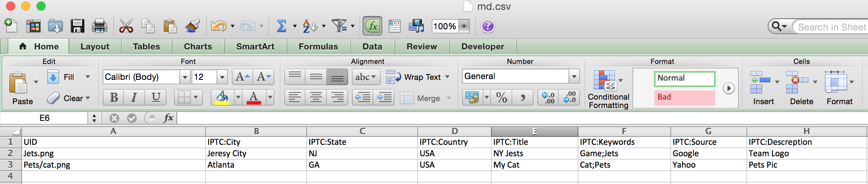The height and width of the screenshot is (184, 868).
Task: Click the AutoSum sigma icon
Action: 281,26
